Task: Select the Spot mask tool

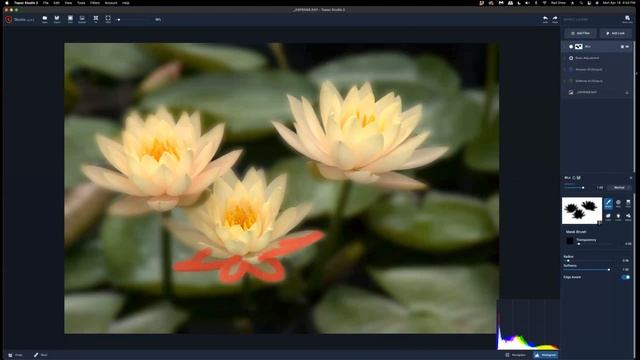Action: (618, 203)
